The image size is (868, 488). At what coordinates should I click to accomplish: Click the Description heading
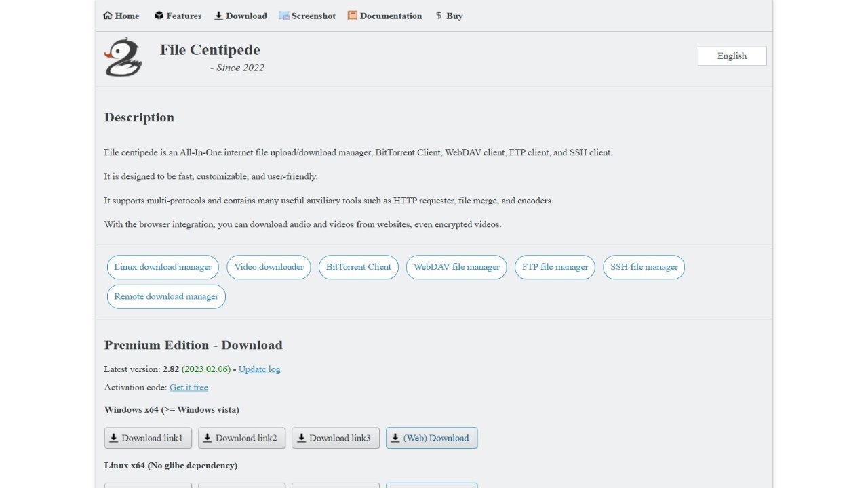tap(139, 117)
